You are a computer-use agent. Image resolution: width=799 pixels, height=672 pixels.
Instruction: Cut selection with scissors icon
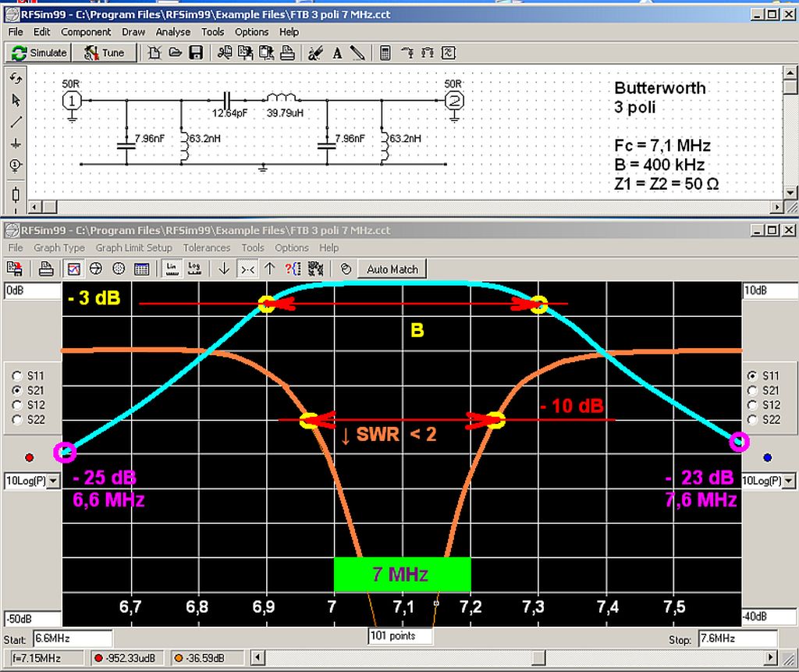tap(224, 52)
